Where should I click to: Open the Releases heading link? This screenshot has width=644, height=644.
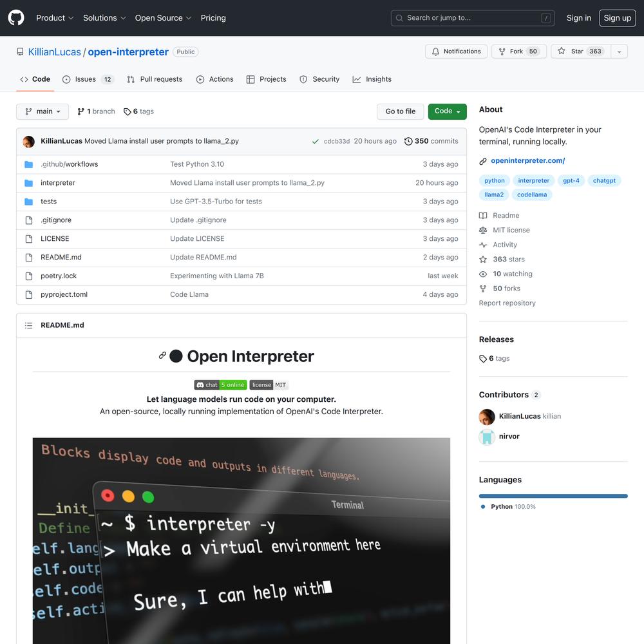point(496,339)
